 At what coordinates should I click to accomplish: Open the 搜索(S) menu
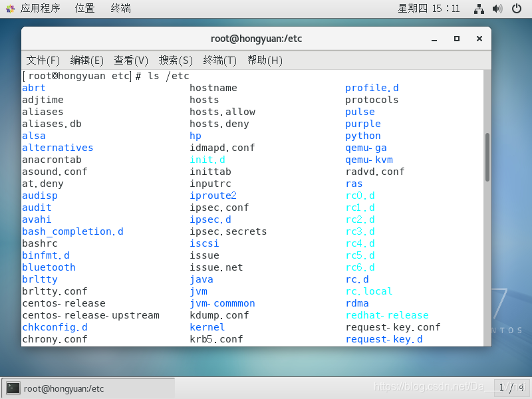point(175,60)
